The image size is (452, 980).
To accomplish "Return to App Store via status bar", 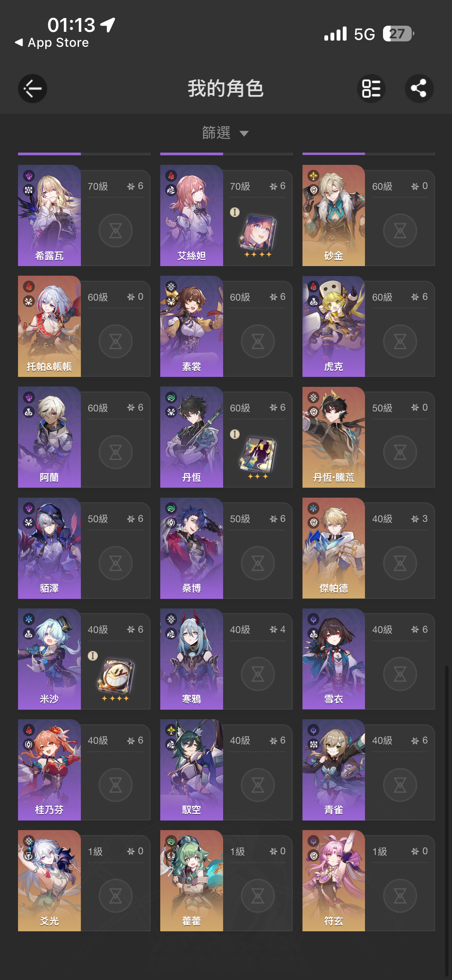I will tap(52, 43).
